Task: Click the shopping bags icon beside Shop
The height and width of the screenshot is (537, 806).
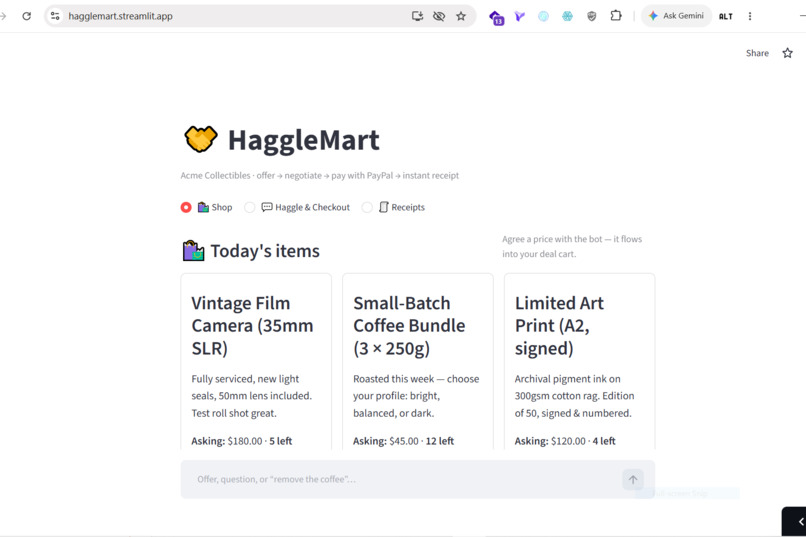Action: coord(204,207)
